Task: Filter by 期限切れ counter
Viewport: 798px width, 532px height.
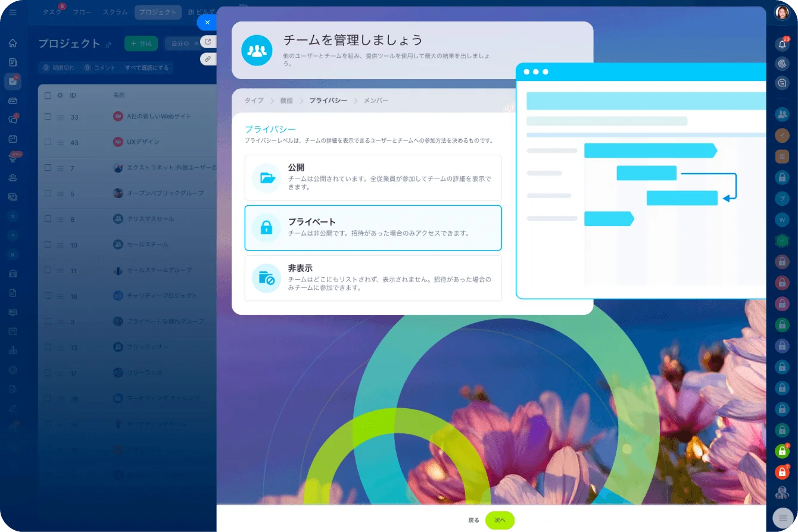Action: [60, 68]
